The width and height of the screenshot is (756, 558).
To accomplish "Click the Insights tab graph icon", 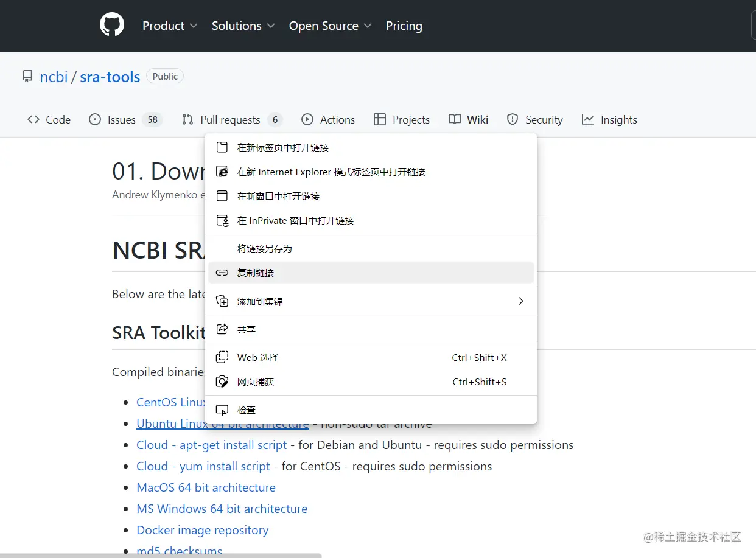I will click(587, 119).
